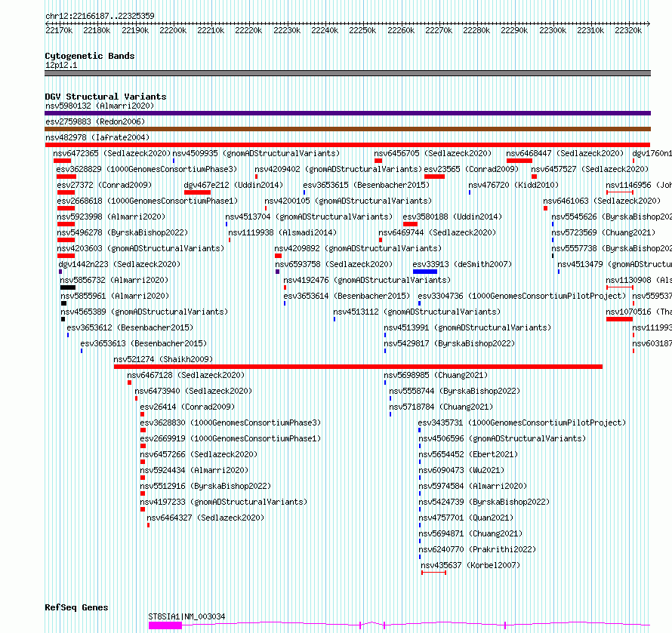Open the ST8SIA1|NM_003034 gene label

(186, 616)
